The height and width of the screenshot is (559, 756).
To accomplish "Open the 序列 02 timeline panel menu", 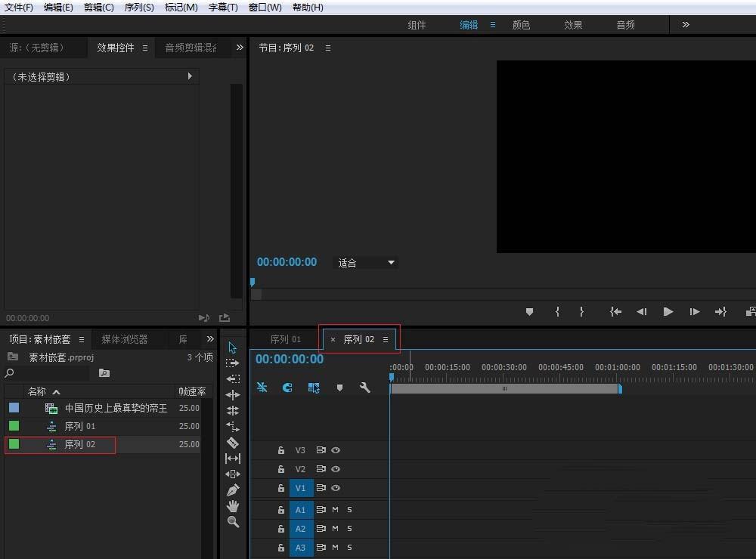I will coord(386,340).
